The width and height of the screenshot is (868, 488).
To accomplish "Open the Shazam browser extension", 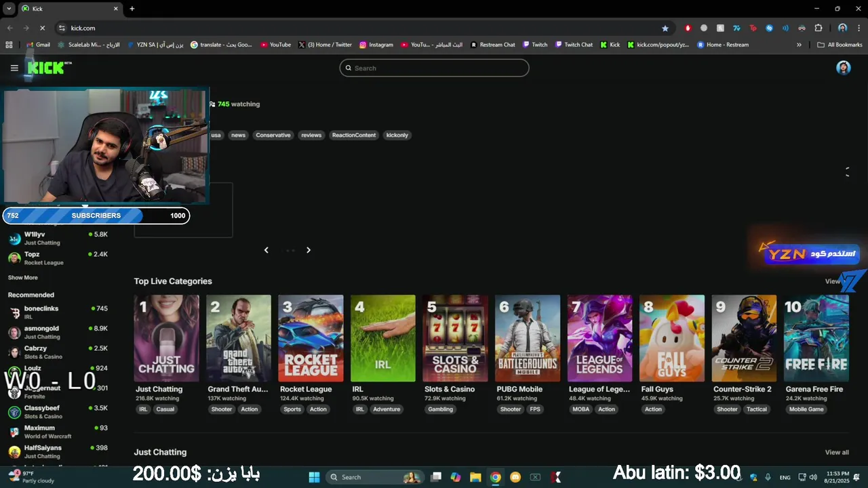I will point(769,28).
